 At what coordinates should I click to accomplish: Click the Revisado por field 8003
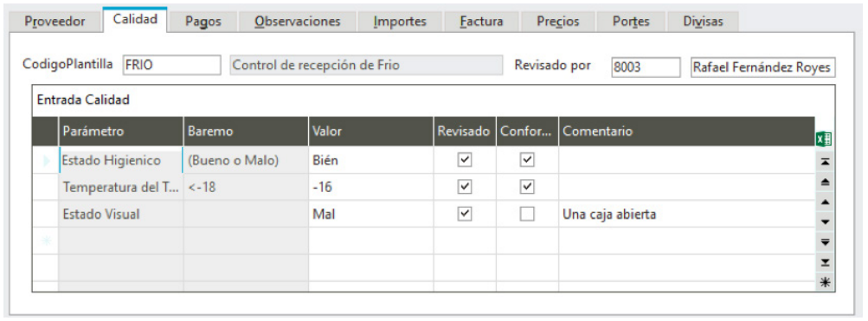click(x=646, y=67)
